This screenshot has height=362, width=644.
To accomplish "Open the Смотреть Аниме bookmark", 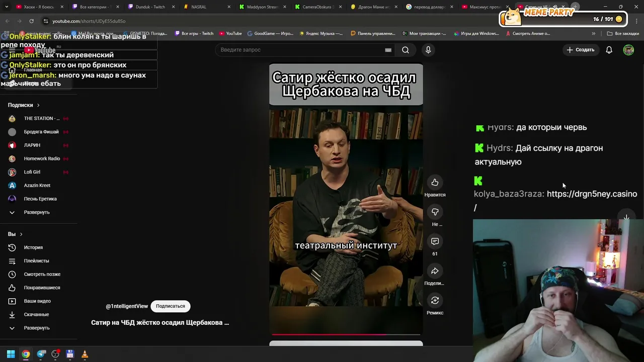I will pos(528,34).
